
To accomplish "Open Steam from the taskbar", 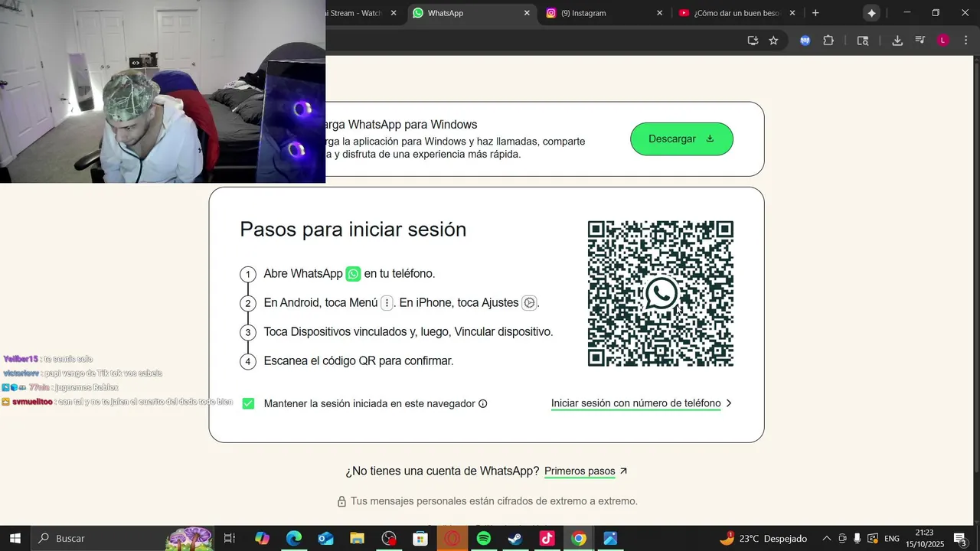I will point(515,538).
